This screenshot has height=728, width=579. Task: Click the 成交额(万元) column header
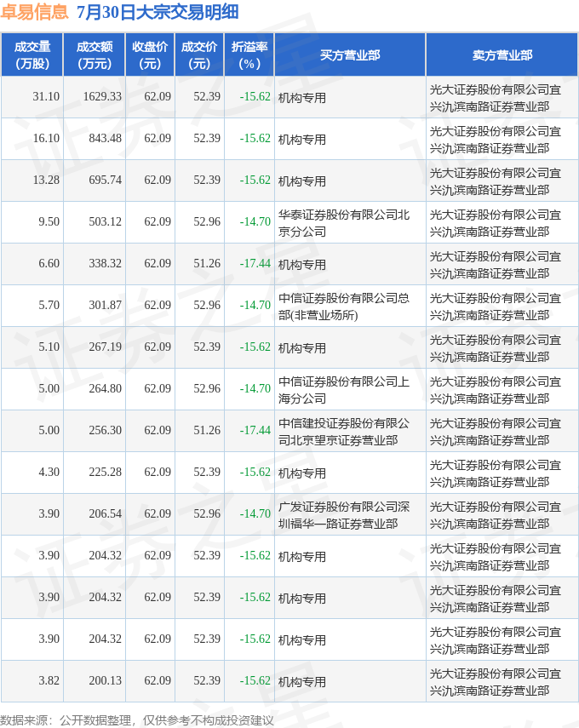tap(95, 54)
